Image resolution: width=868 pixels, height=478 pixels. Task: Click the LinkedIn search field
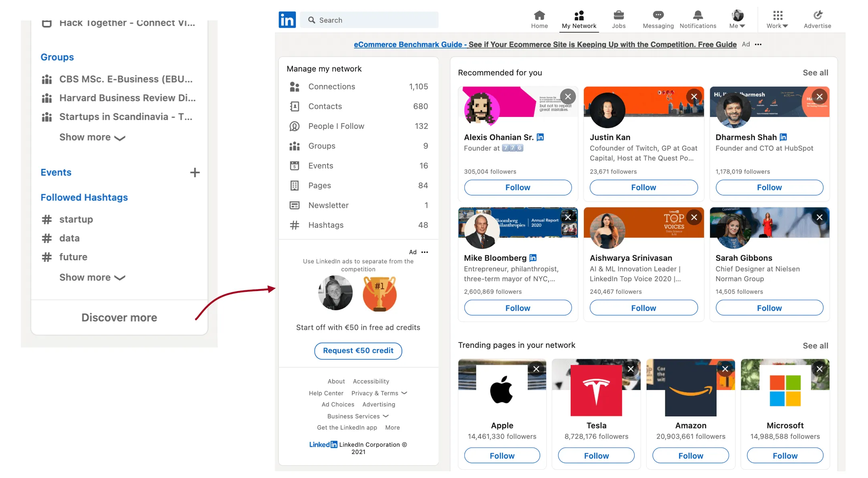(x=369, y=20)
